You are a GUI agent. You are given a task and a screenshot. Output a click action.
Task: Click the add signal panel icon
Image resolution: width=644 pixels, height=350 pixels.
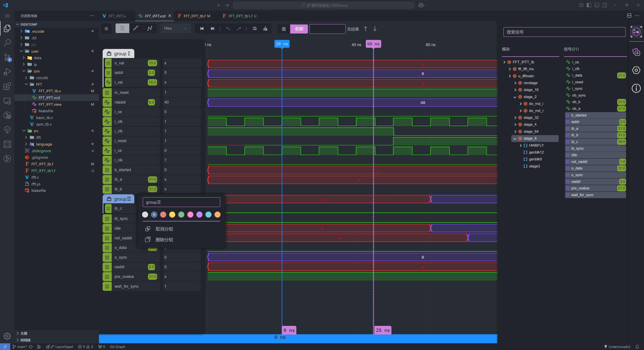coord(636,52)
